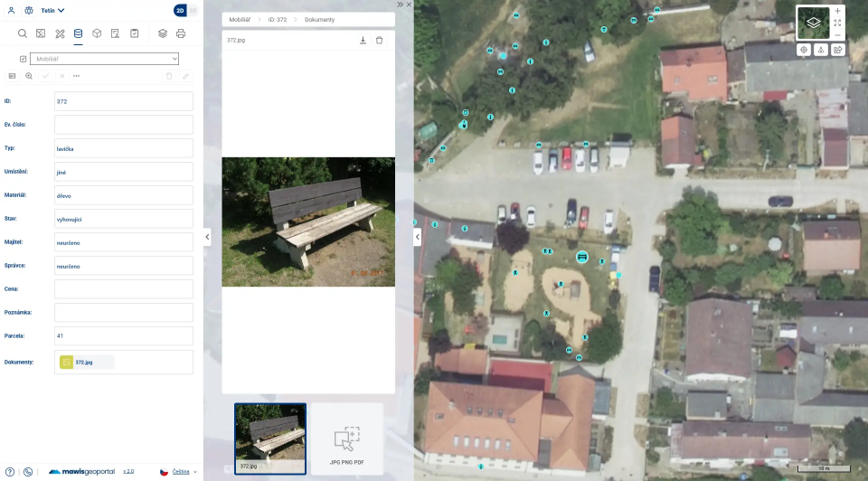Viewport: 868px width, 481px height.
Task: Delete the 372.jpg document with trash icon
Action: (x=379, y=40)
